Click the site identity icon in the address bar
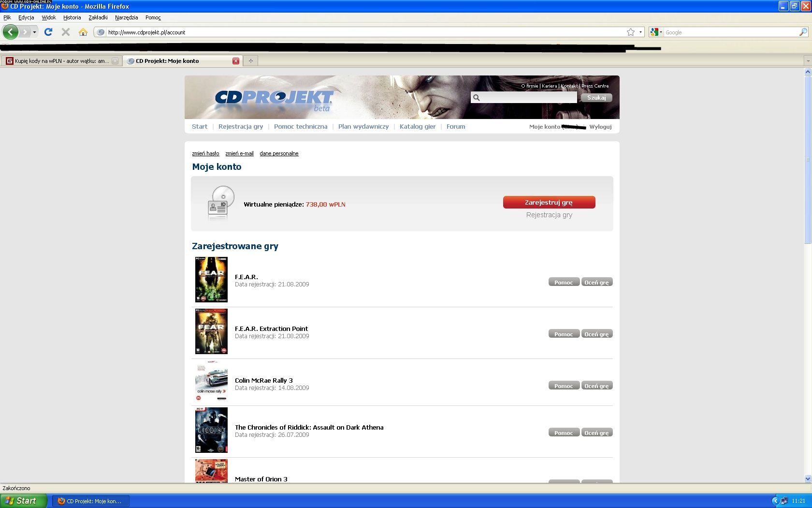 coord(101,32)
